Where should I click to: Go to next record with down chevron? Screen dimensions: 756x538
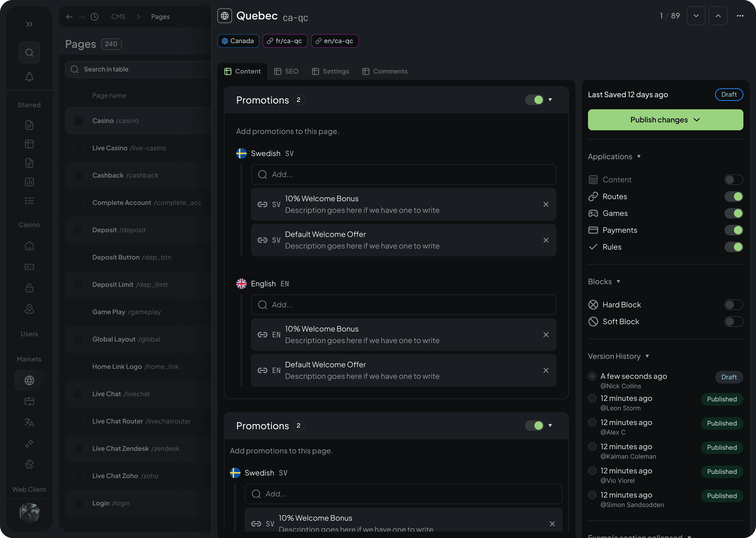[x=696, y=16]
